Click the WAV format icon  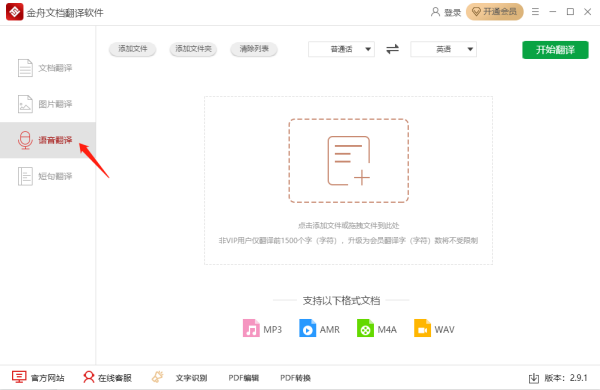coord(422,328)
